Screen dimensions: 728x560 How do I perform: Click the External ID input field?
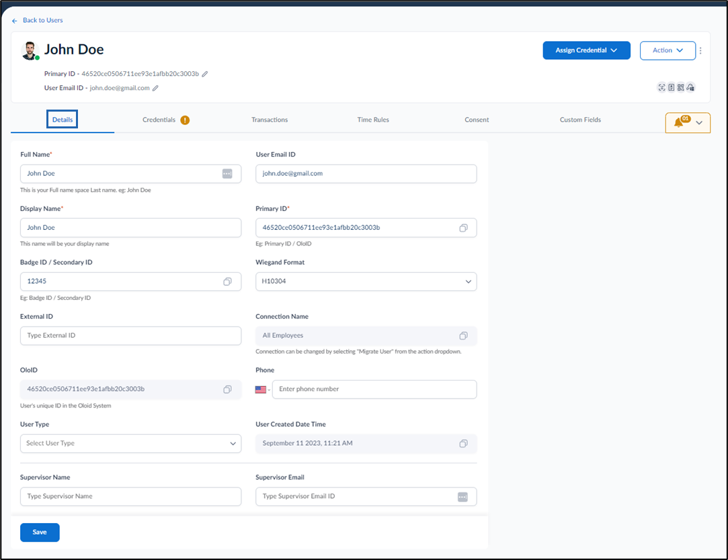(x=130, y=335)
